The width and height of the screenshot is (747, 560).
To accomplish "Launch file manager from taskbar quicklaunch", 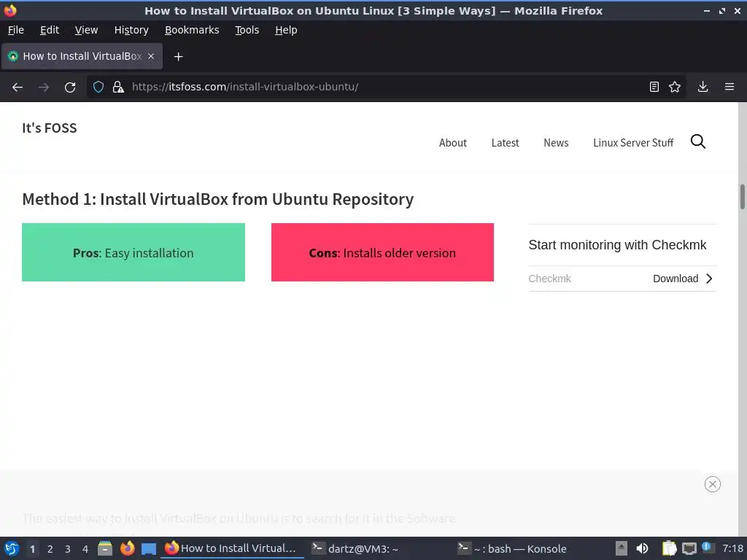I will 105,548.
